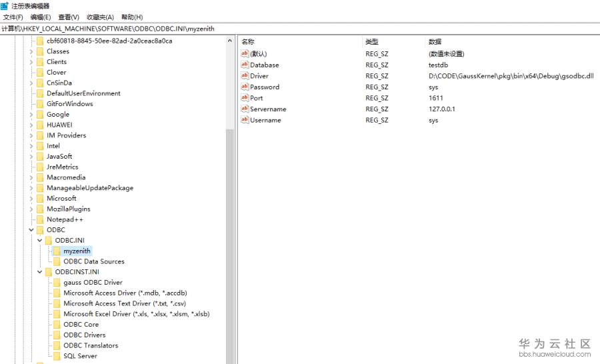The width and height of the screenshot is (600, 364).
Task: Collapse the ODBC tree node
Action: 31,230
